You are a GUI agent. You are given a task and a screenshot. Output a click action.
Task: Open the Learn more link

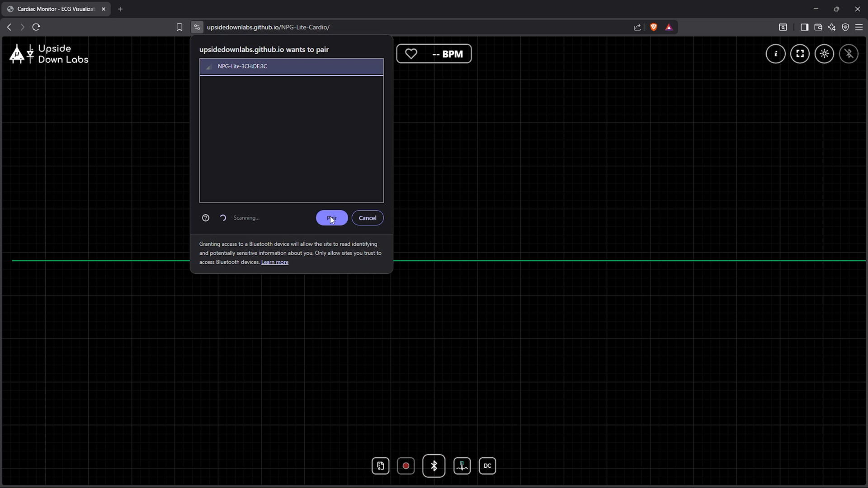coord(274,262)
